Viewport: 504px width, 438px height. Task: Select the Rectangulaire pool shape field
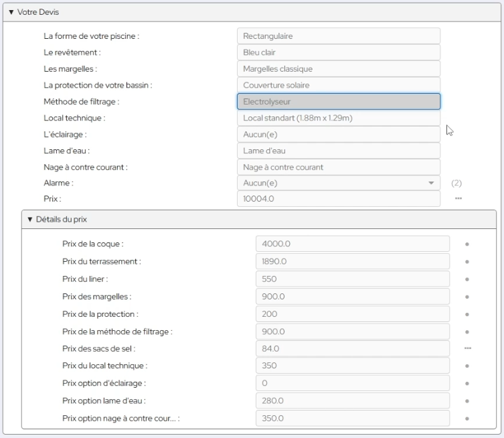point(339,36)
